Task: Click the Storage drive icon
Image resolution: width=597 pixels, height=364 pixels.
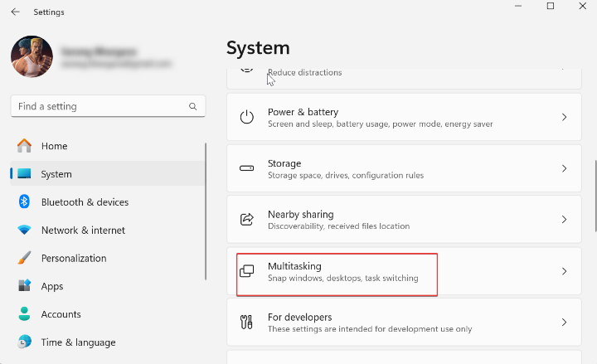Action: 246,168
